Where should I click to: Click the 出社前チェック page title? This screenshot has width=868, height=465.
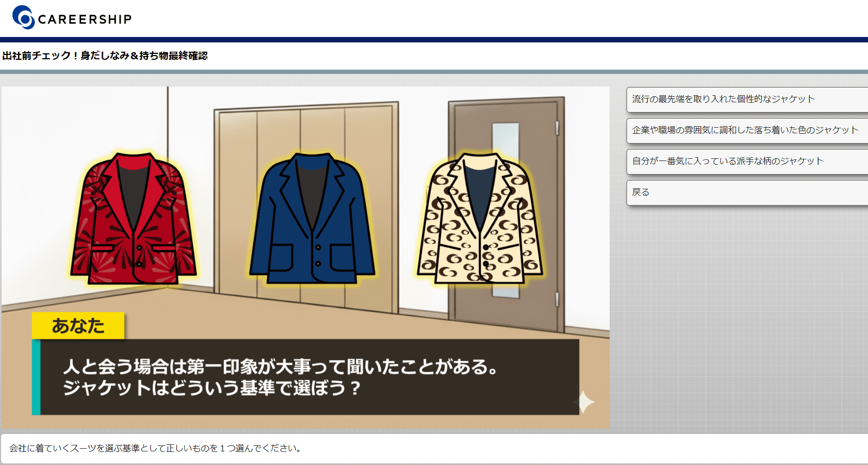(x=105, y=55)
